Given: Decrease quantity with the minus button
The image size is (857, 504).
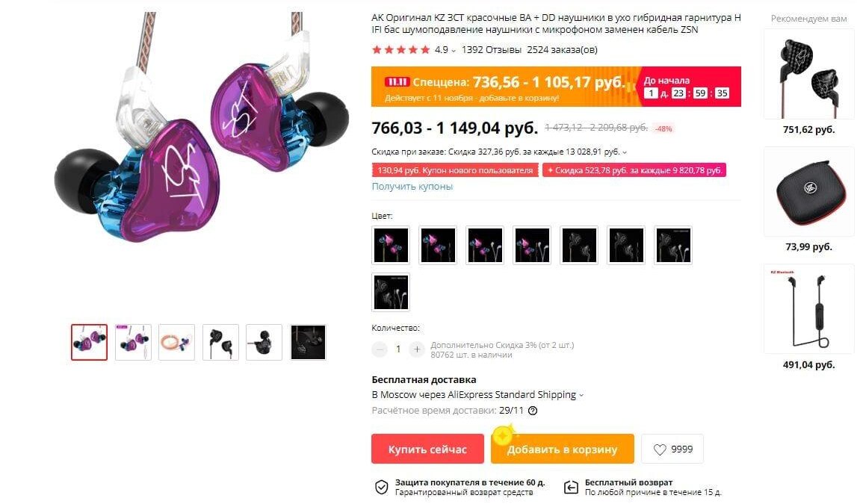Looking at the screenshot, I should (x=380, y=349).
